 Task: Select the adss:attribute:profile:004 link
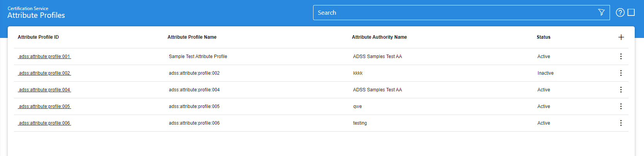pyautogui.click(x=44, y=90)
